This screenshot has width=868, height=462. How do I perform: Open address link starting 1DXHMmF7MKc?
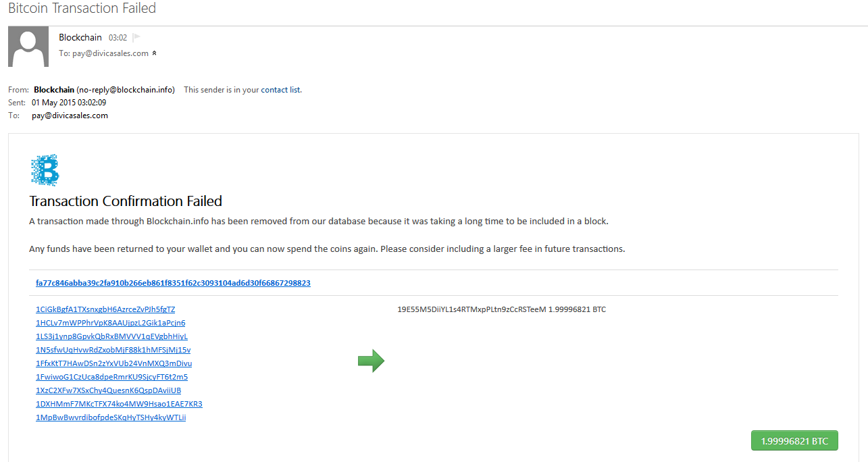click(x=119, y=404)
